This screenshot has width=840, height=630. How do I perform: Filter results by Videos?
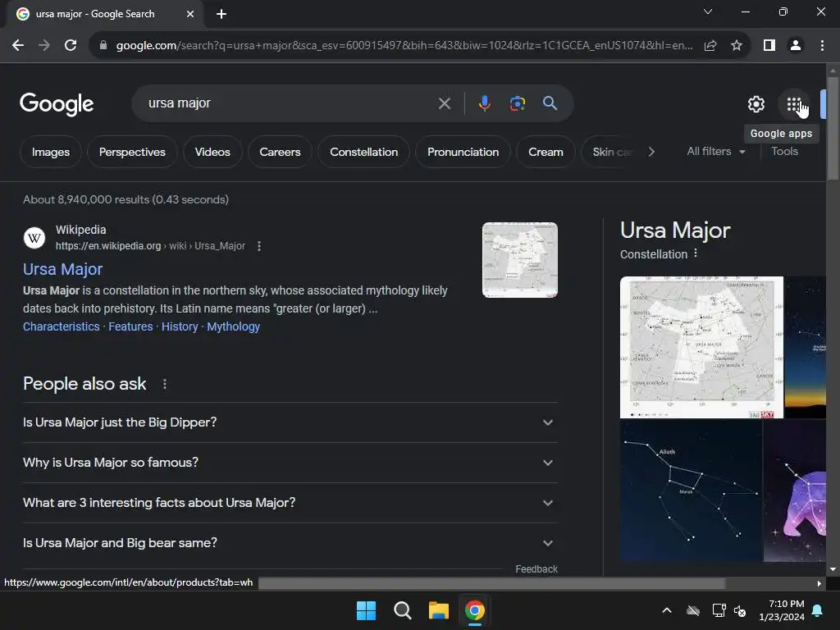point(212,152)
